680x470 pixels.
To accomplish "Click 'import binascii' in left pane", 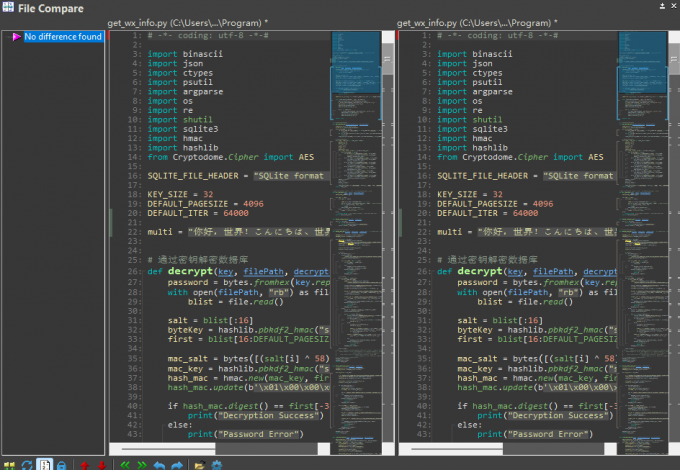I will pyautogui.click(x=185, y=54).
